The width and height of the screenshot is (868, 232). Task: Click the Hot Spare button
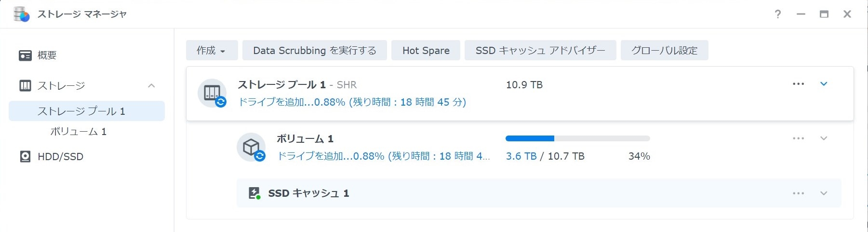point(426,51)
